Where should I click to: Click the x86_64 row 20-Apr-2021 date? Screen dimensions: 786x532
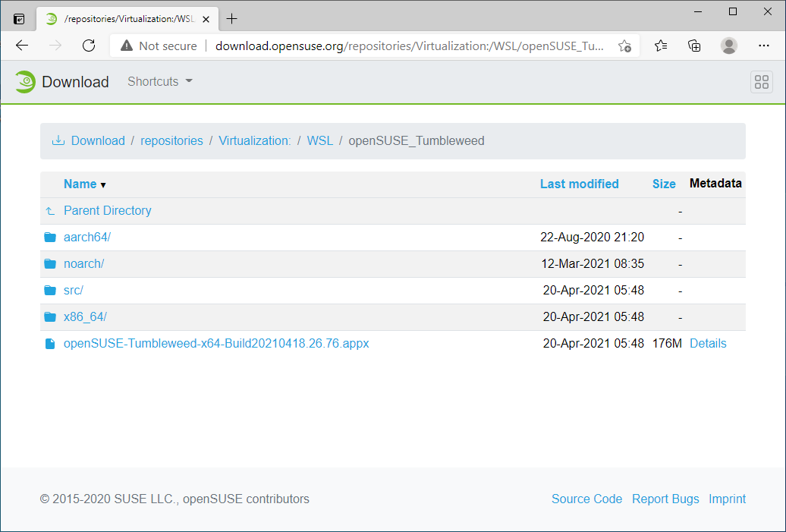[593, 317]
